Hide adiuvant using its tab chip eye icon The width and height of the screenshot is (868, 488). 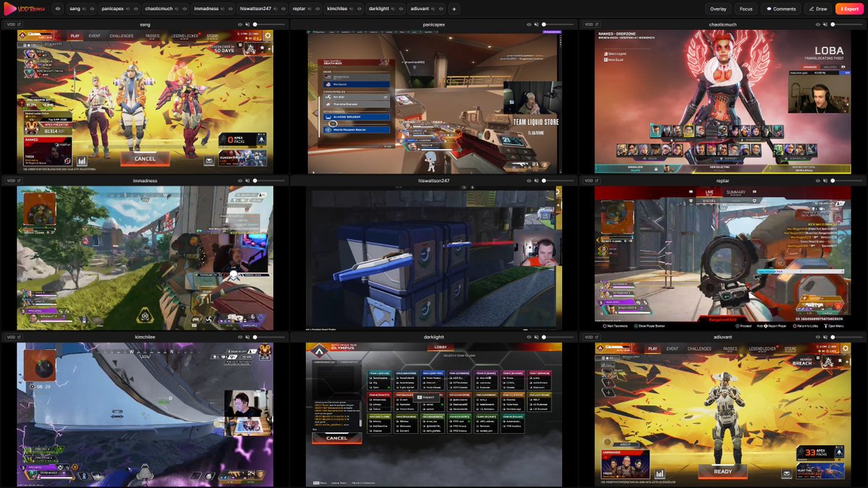click(x=441, y=9)
